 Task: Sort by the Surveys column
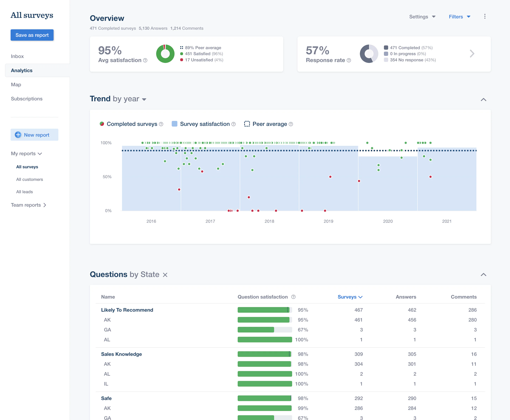click(x=350, y=297)
